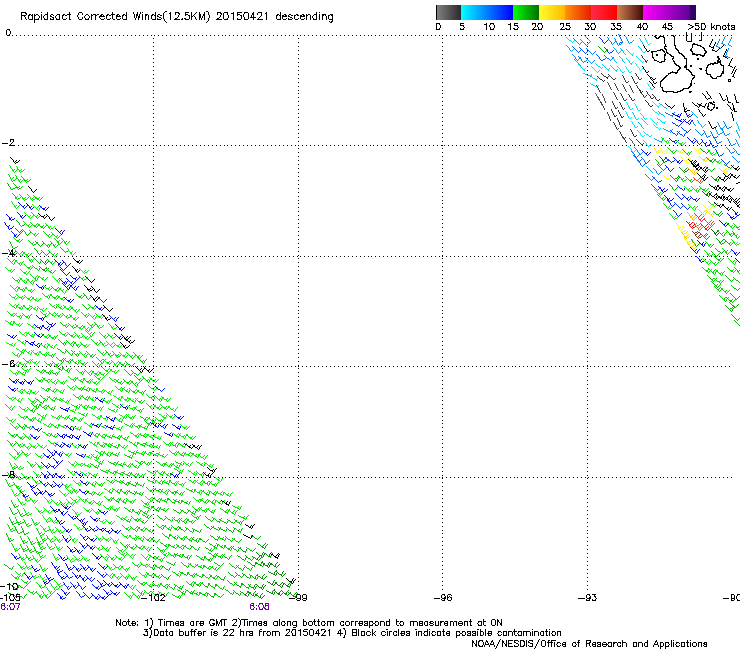Click the latitude label '-8' on left axis
Viewport: 740px width, 650px height.
tap(8, 475)
